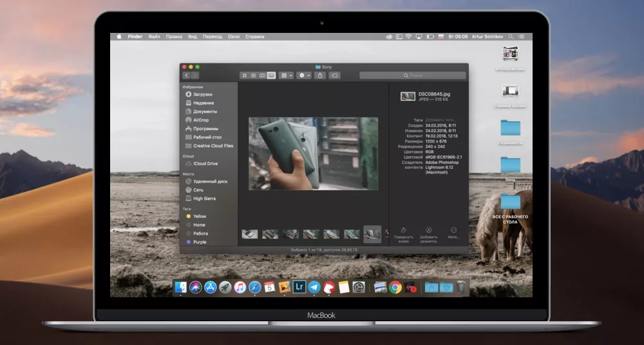Open Google Chrome from the Dock
This screenshot has height=345, width=644.
click(395, 288)
